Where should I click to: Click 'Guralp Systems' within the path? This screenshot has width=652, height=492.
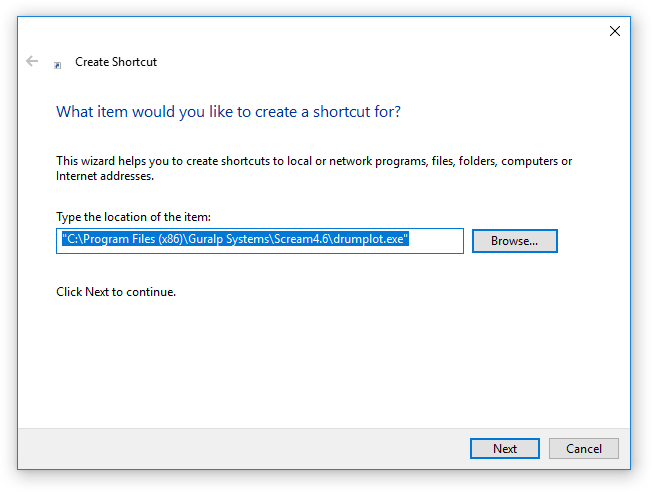[229, 239]
